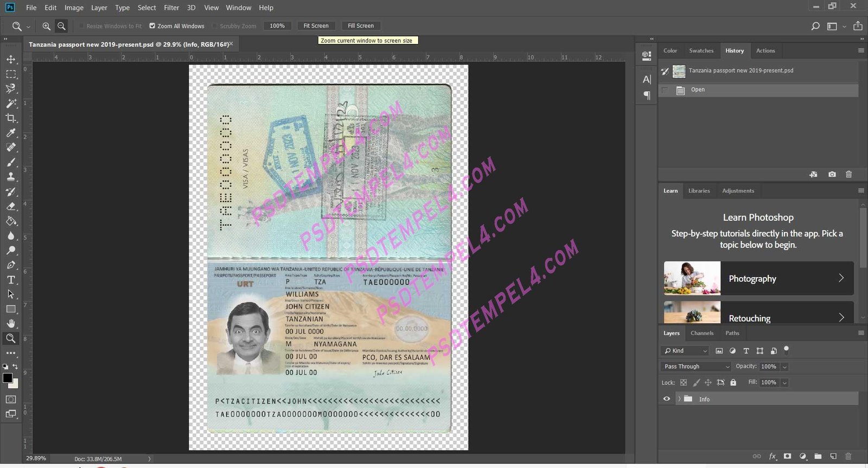Screen dimensions: 868x468
Task: Select the Pen tool
Action: (11, 265)
